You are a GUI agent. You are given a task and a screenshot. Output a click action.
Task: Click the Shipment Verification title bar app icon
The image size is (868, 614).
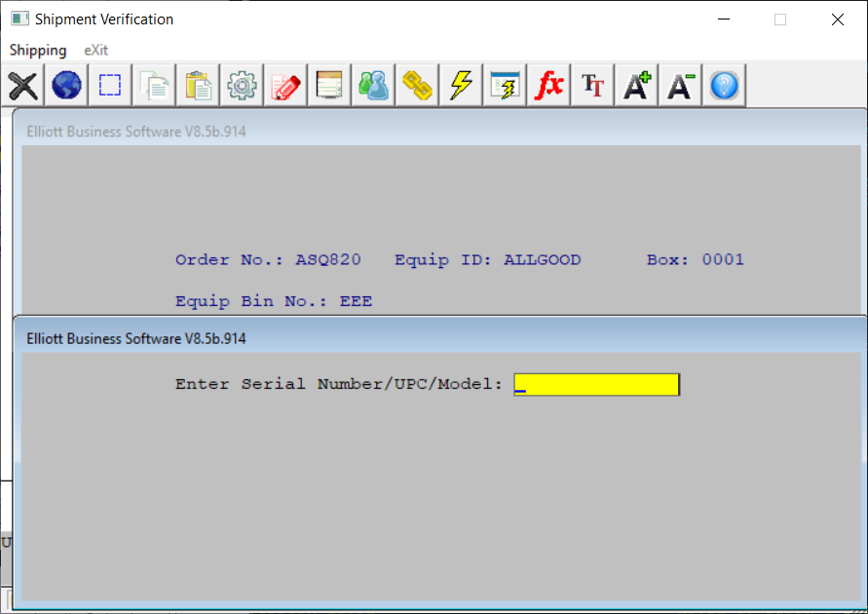(x=19, y=19)
